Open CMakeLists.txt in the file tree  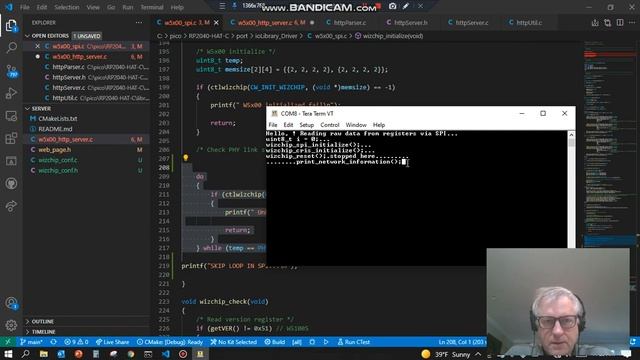click(x=58, y=118)
